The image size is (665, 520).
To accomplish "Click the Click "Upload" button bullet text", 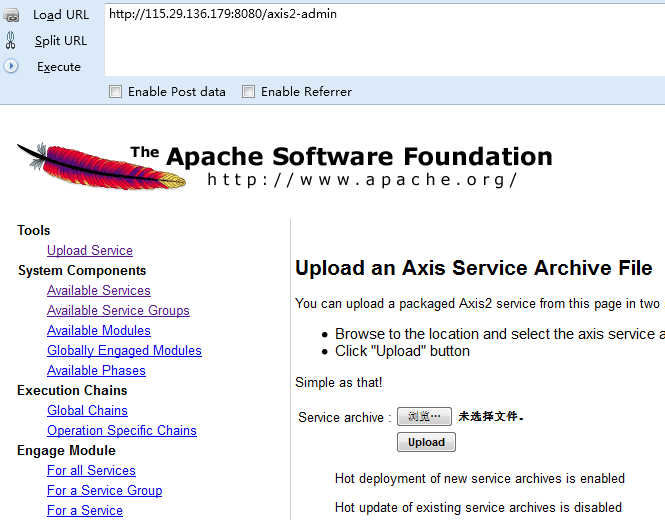I will [402, 351].
